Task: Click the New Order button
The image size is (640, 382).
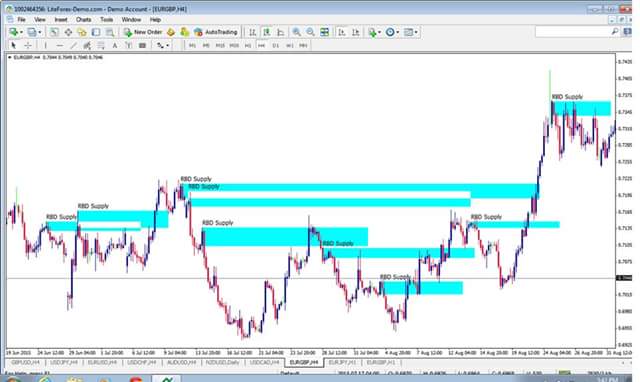Action: click(x=143, y=32)
